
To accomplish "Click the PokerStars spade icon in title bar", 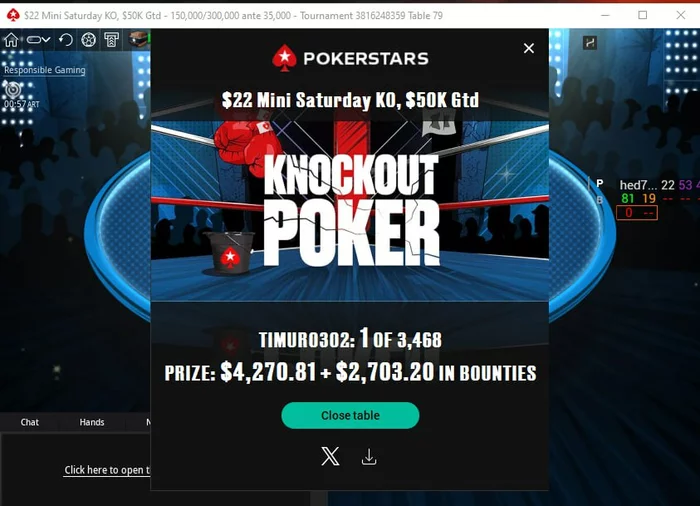I will (x=13, y=15).
